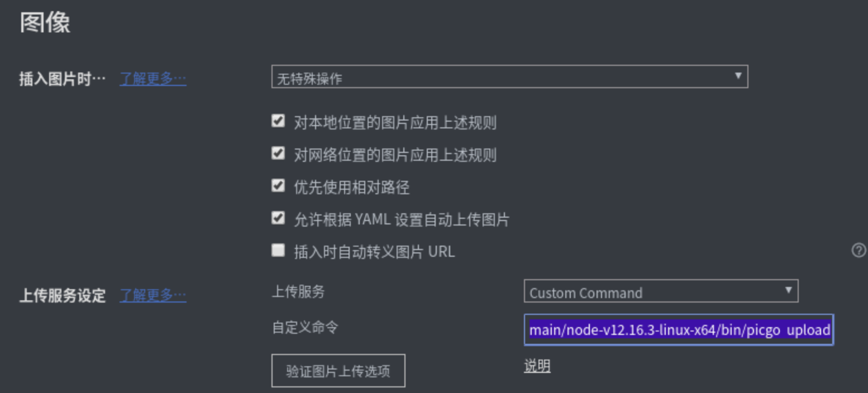Viewport: 868px width, 393px height.
Task: Expand the upload service dropdown arrow
Action: tap(789, 291)
